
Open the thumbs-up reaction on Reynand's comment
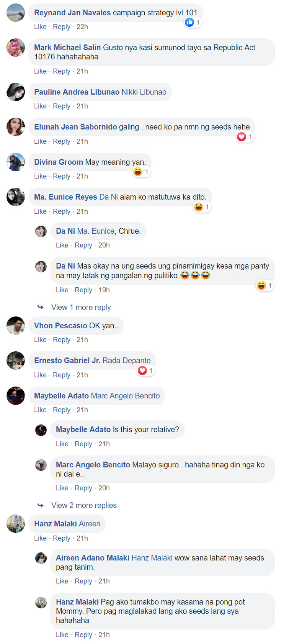point(193,22)
